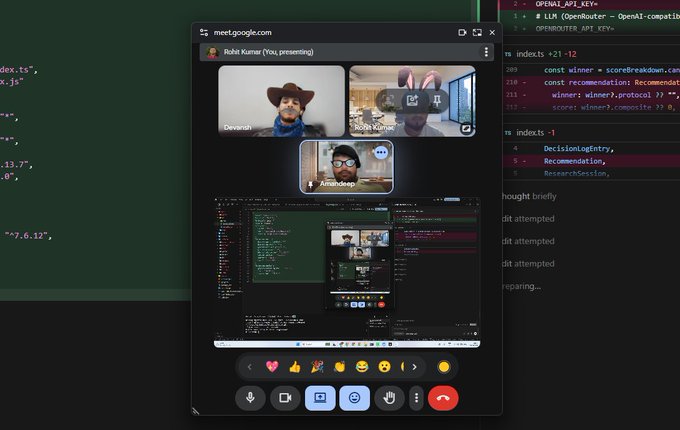Click TS file icon beside index.ts +21 -12
This screenshot has width=680, height=430.
point(508,54)
